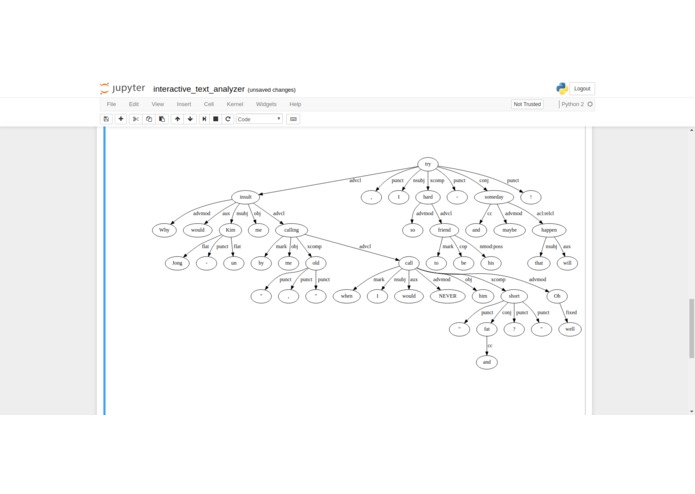Open the Kernel menu
This screenshot has width=695, height=494.
(235, 104)
